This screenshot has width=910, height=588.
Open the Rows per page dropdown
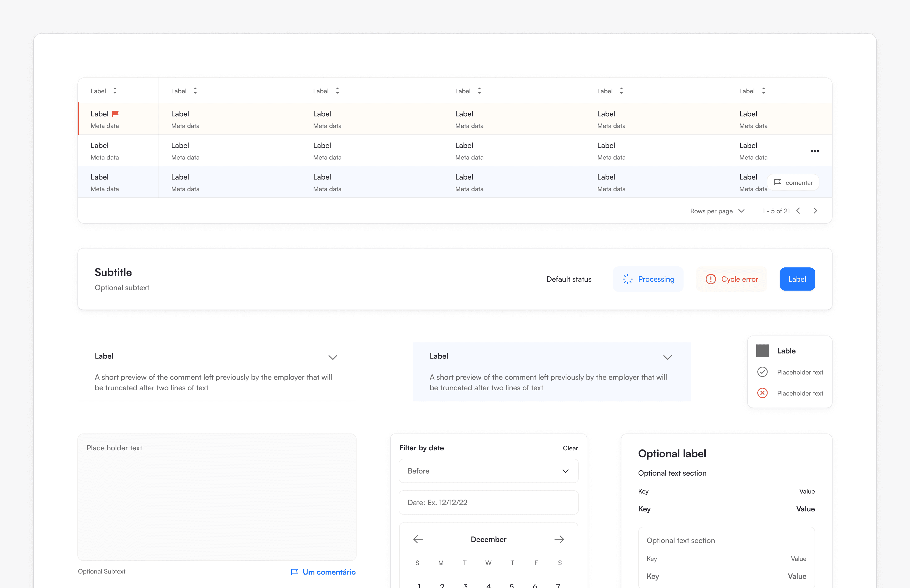(717, 211)
